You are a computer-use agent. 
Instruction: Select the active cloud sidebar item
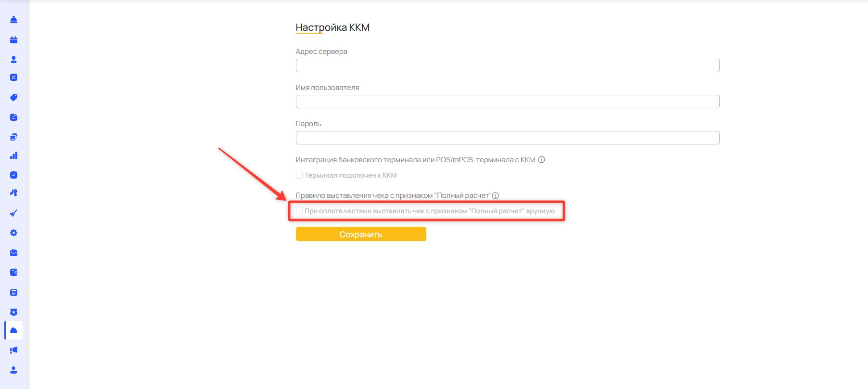coord(13,330)
